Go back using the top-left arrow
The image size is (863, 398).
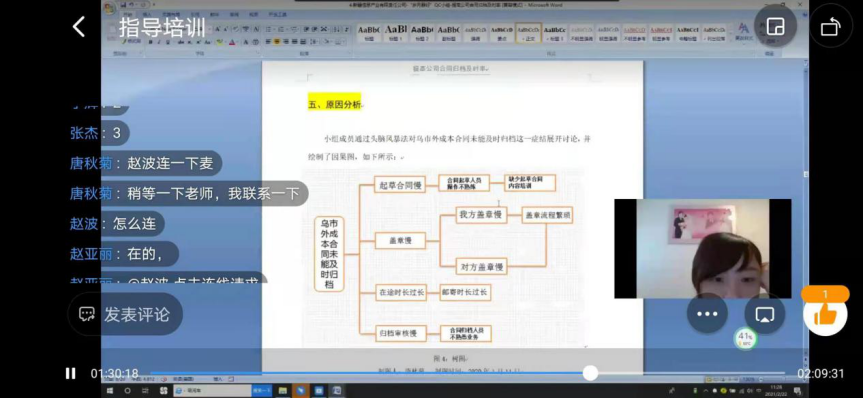pyautogui.click(x=79, y=26)
